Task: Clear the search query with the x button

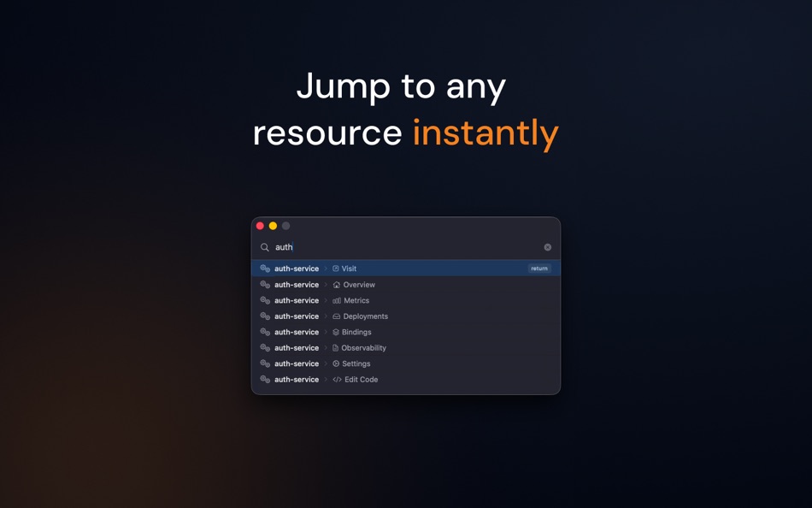Action: tap(547, 246)
